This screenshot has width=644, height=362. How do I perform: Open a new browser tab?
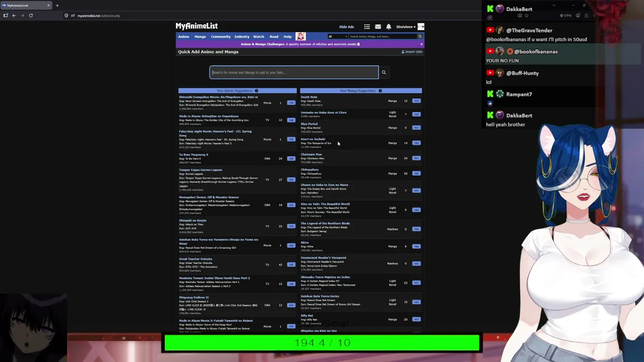[x=57, y=6]
